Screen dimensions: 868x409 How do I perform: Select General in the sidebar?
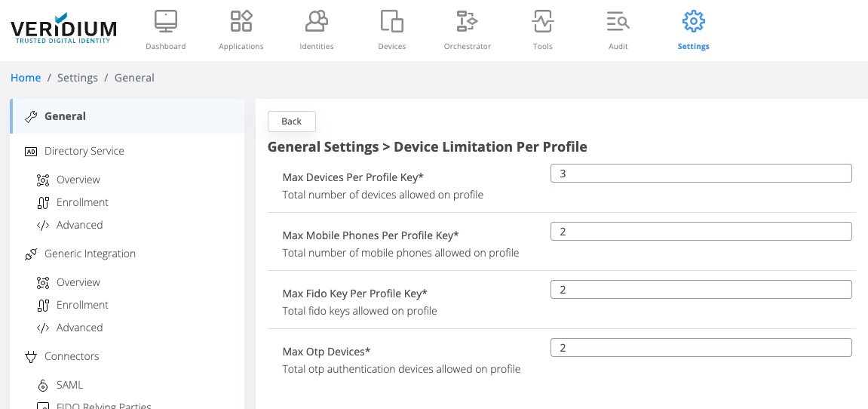click(x=65, y=116)
